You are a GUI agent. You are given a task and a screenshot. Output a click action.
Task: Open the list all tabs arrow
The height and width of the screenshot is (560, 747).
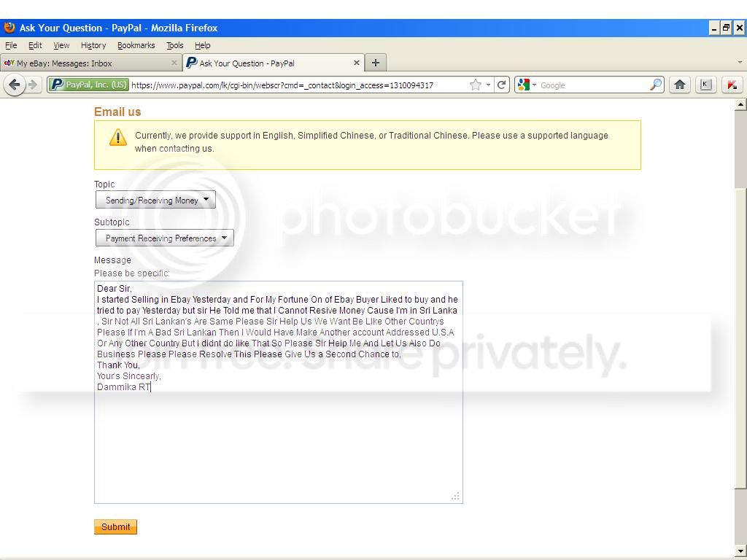(740, 63)
